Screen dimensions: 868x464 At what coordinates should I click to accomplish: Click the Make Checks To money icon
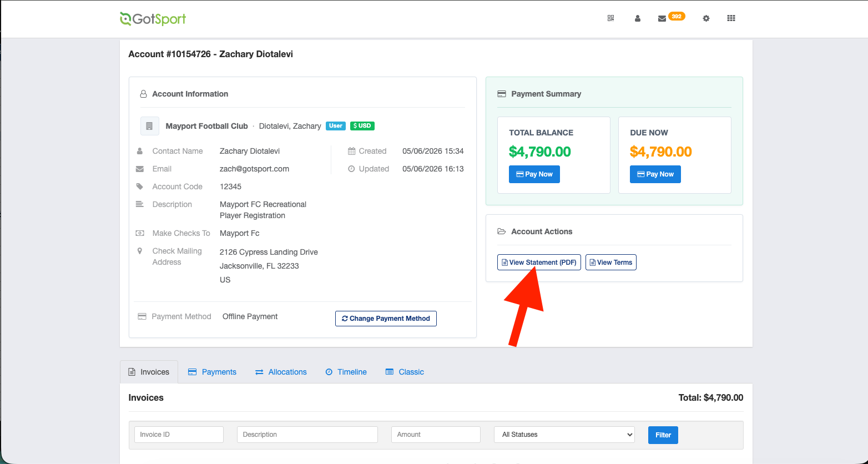click(140, 233)
